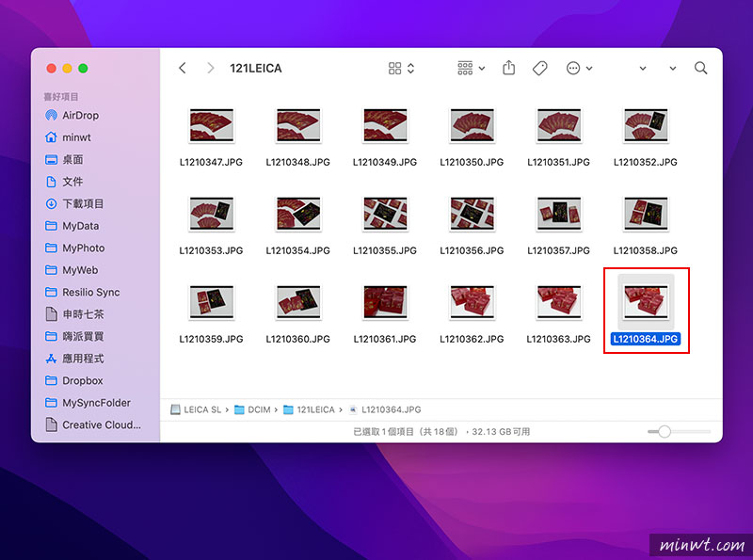Select 桌面 in the sidebar
The image size is (753, 560).
[x=64, y=159]
